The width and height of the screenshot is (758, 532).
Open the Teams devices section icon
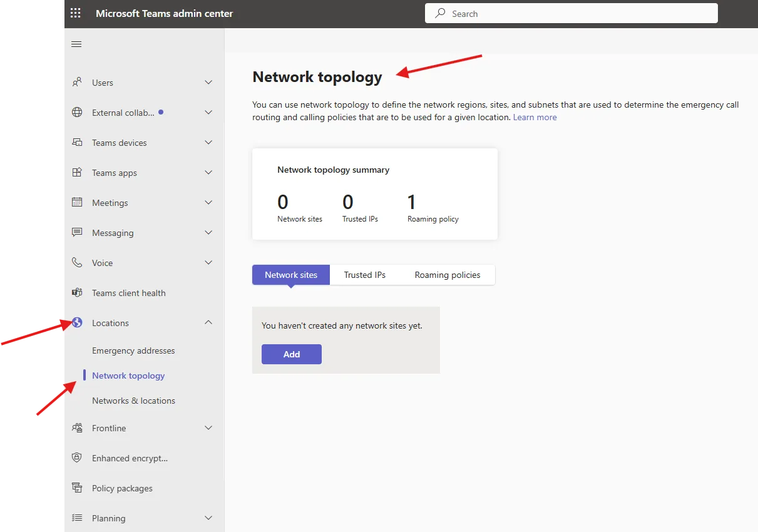pos(76,142)
